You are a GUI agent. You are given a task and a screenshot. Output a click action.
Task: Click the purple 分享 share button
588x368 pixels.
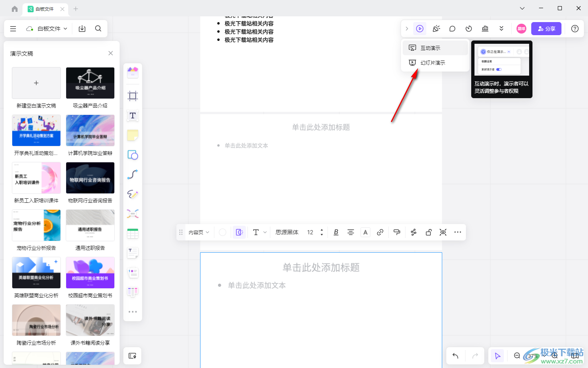coord(546,29)
